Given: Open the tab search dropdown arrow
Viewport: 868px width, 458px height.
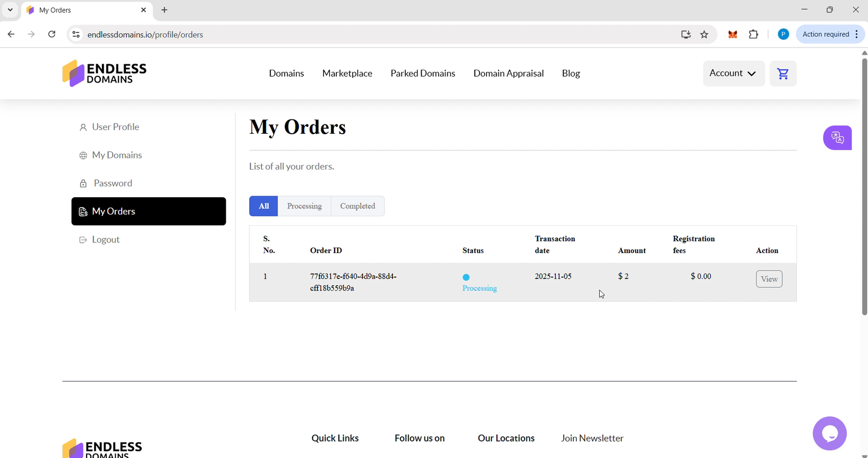Looking at the screenshot, I should coord(10,10).
